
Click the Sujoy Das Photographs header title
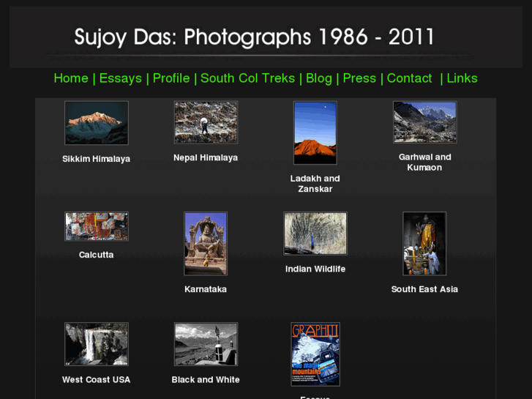(254, 37)
